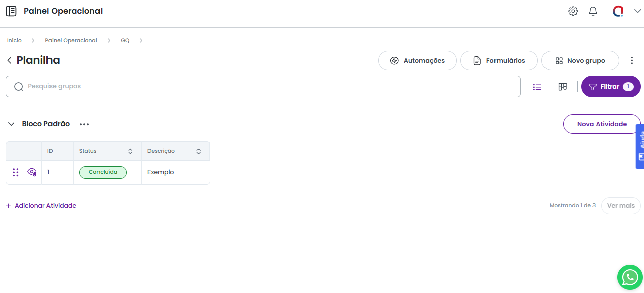Open the Automações button
644x293 pixels.
tap(417, 61)
